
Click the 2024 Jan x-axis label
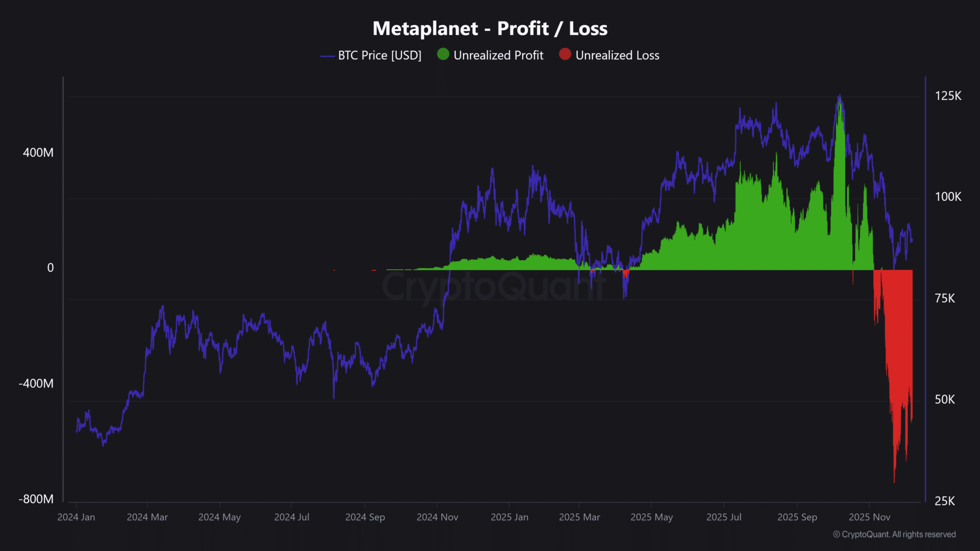[76, 517]
